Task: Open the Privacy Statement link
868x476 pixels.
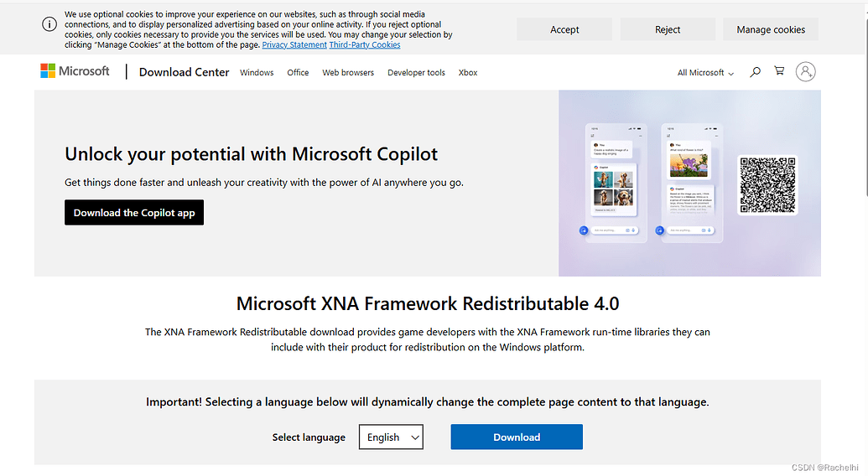Action: click(294, 45)
